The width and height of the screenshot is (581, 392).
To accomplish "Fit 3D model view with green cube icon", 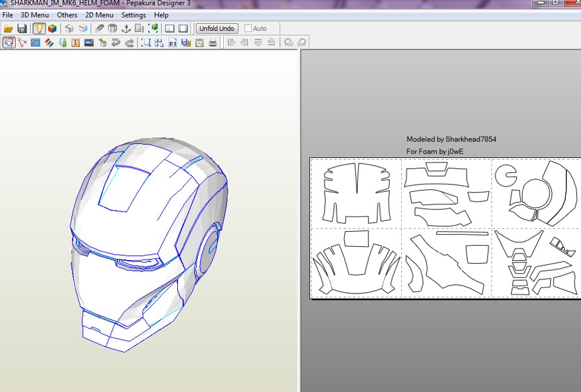I will tap(153, 28).
